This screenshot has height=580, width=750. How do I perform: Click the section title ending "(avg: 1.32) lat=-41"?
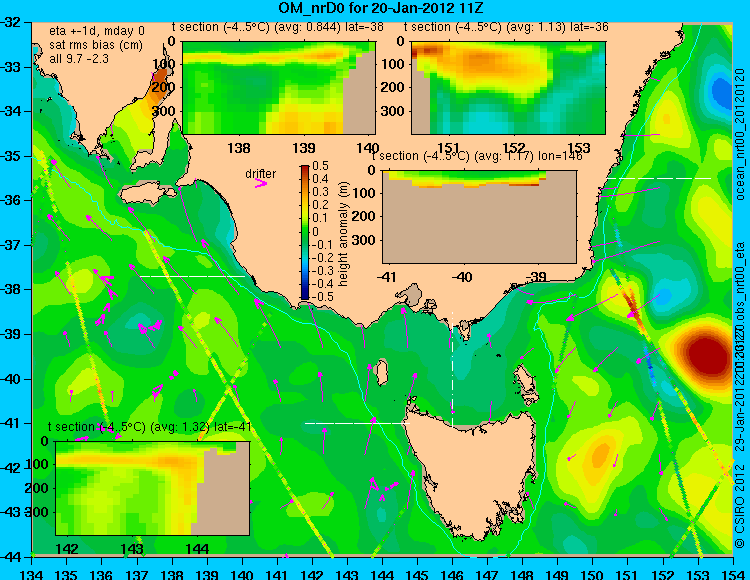tap(150, 427)
